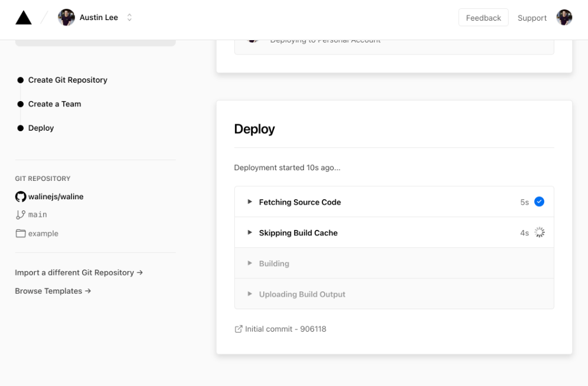Screen dimensions: 588x386
Task: Open Austin Lee account avatar in header
Action: (66, 18)
